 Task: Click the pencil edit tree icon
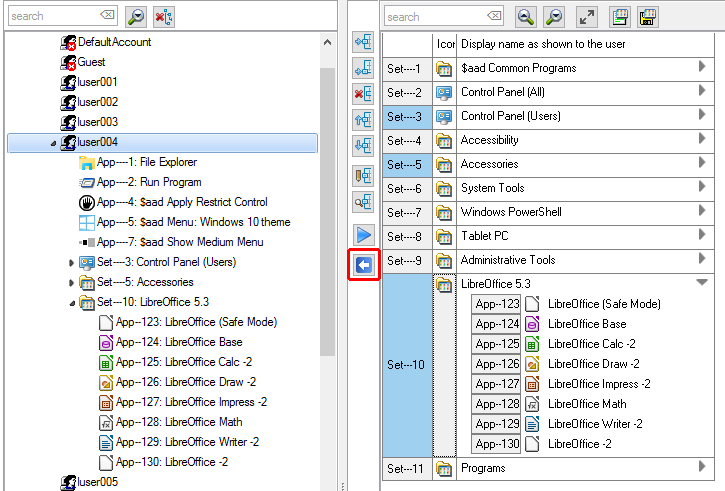tap(363, 177)
